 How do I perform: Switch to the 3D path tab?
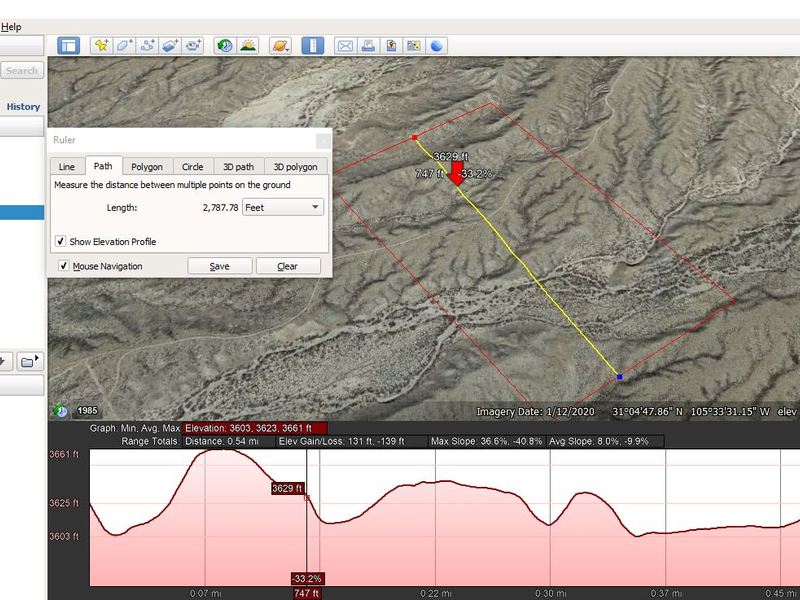tap(238, 167)
